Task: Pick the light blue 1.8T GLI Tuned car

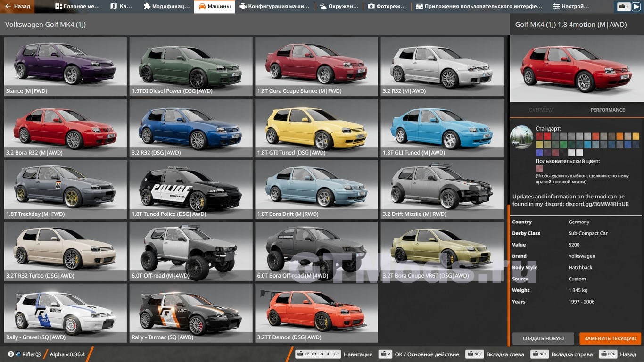Action: pos(442,128)
